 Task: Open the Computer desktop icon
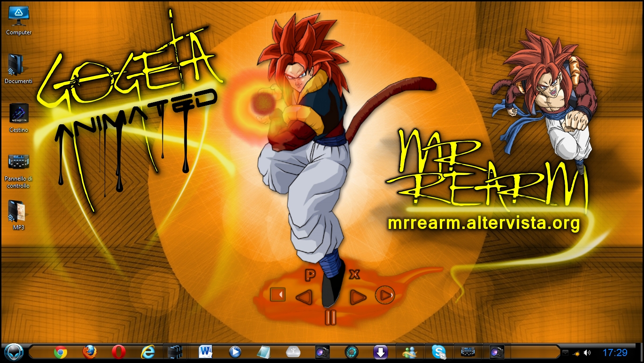tap(19, 21)
